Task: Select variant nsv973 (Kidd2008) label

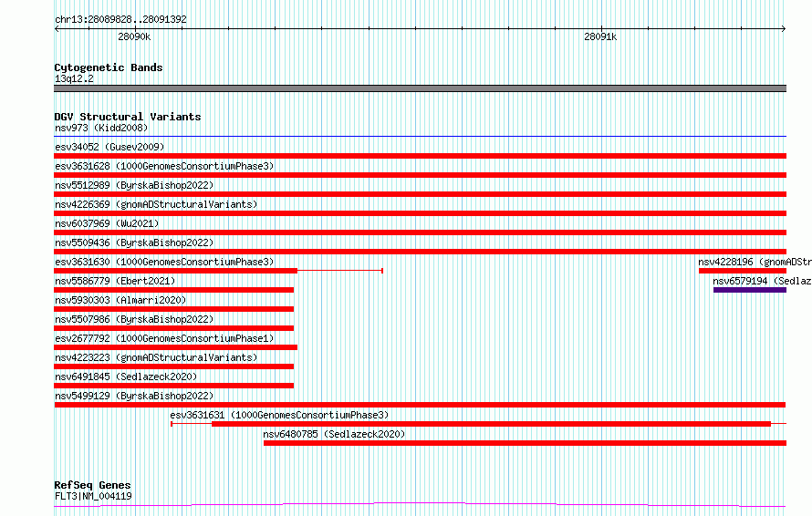Action: coord(101,128)
